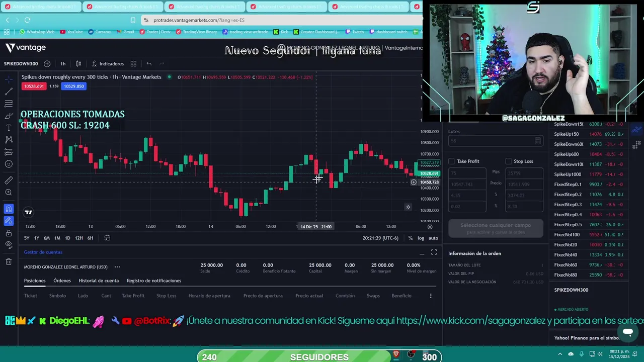Open the Fibonacci retracement tools
Image resolution: width=644 pixels, height=362 pixels.
[x=9, y=104]
